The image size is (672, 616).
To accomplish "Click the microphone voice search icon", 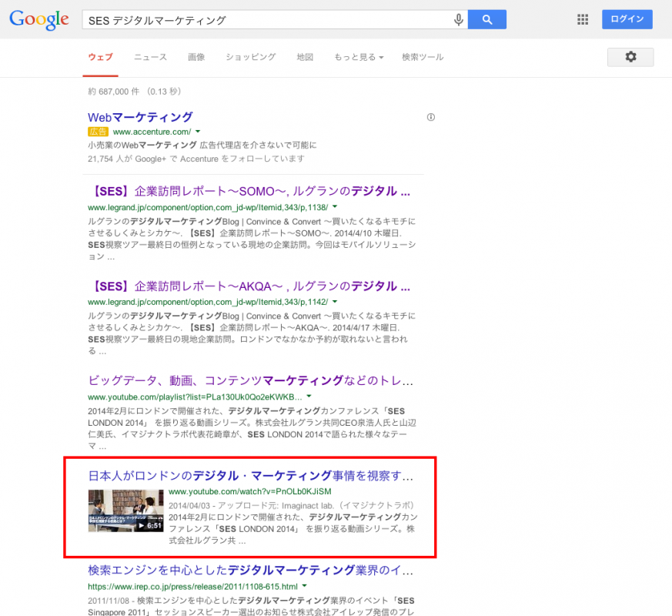I will click(x=458, y=20).
